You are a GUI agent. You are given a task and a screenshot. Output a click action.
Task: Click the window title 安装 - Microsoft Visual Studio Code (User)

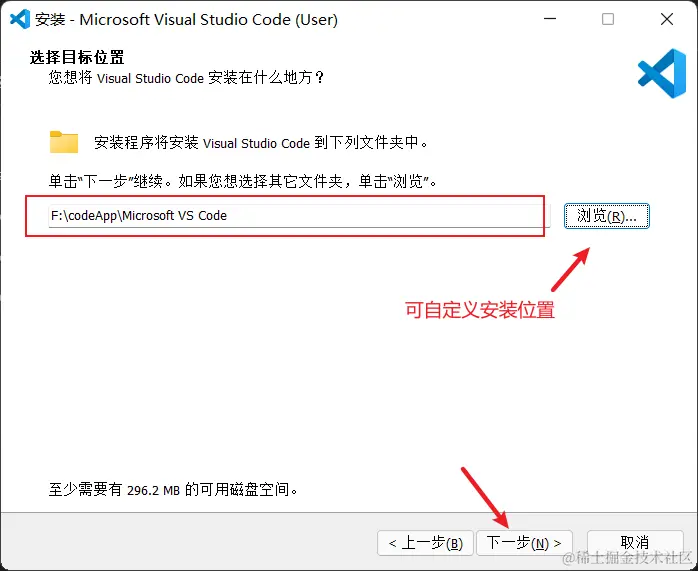point(186,20)
